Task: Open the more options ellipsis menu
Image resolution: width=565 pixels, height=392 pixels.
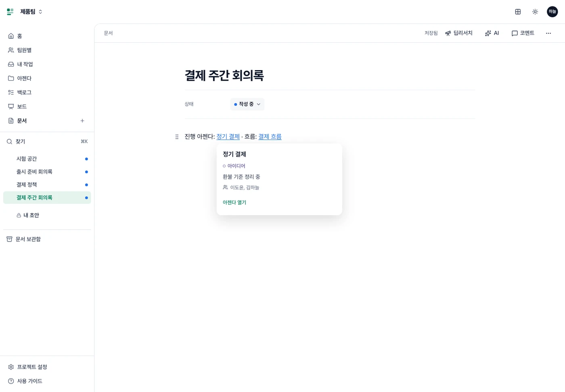Action: pyautogui.click(x=548, y=33)
